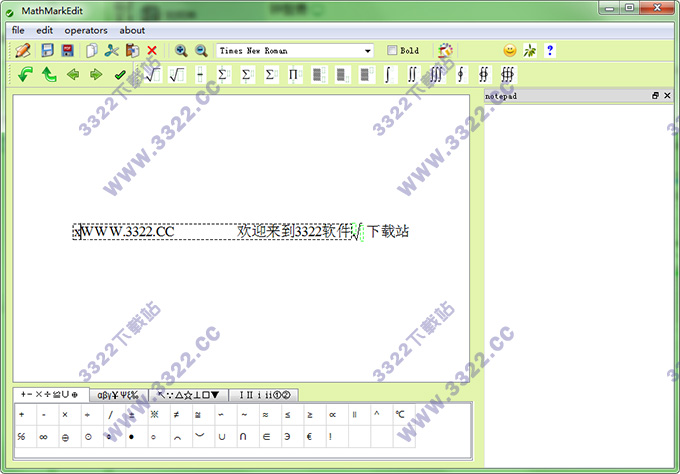Click the zoom in magnifier icon
Viewport: 680px width, 474px height.
tap(181, 50)
